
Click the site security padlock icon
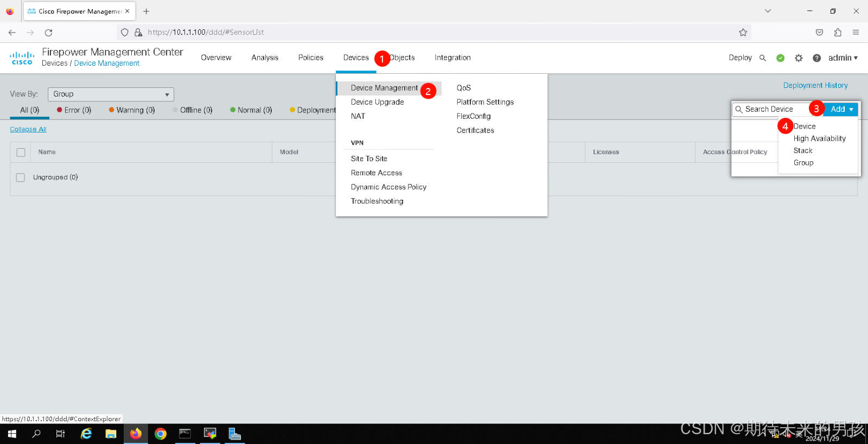(138, 33)
